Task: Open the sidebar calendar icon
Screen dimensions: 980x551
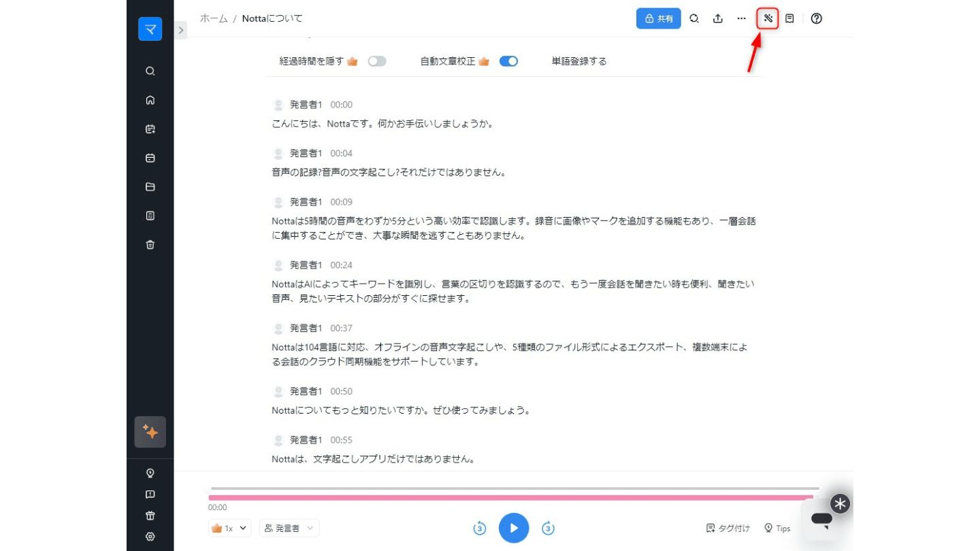Action: (150, 158)
